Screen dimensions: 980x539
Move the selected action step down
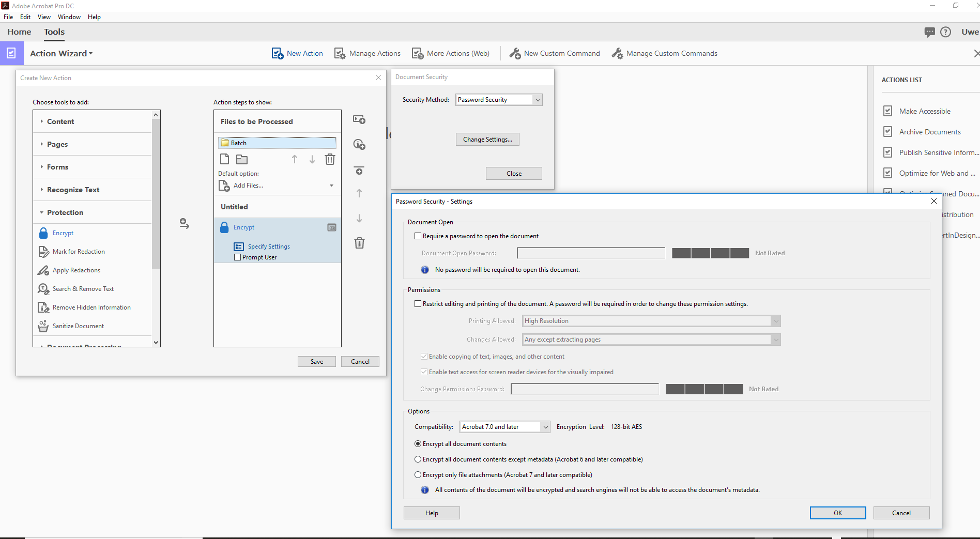coord(359,218)
